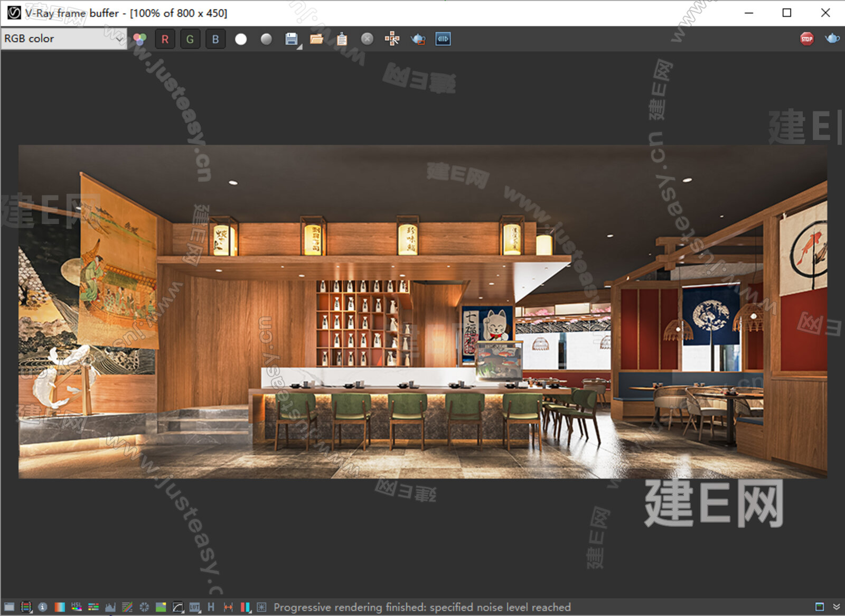Load image with open folder icon
This screenshot has width=845, height=616.
pos(316,39)
